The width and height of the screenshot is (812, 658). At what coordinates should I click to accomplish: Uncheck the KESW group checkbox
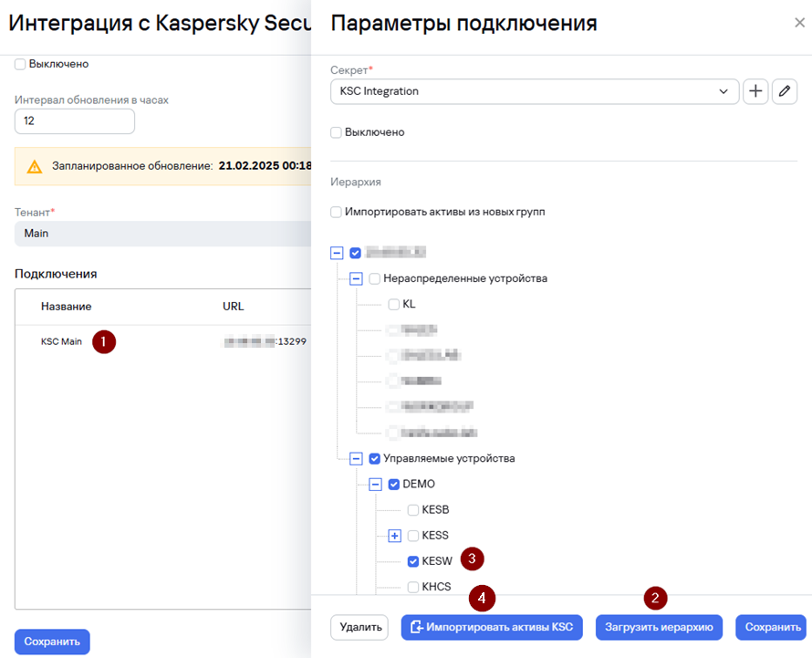point(412,561)
